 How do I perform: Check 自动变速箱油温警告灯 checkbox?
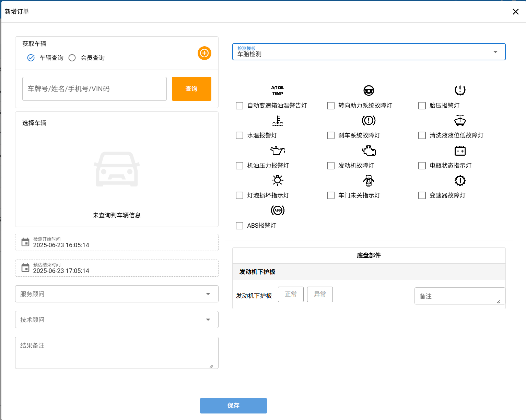click(239, 106)
